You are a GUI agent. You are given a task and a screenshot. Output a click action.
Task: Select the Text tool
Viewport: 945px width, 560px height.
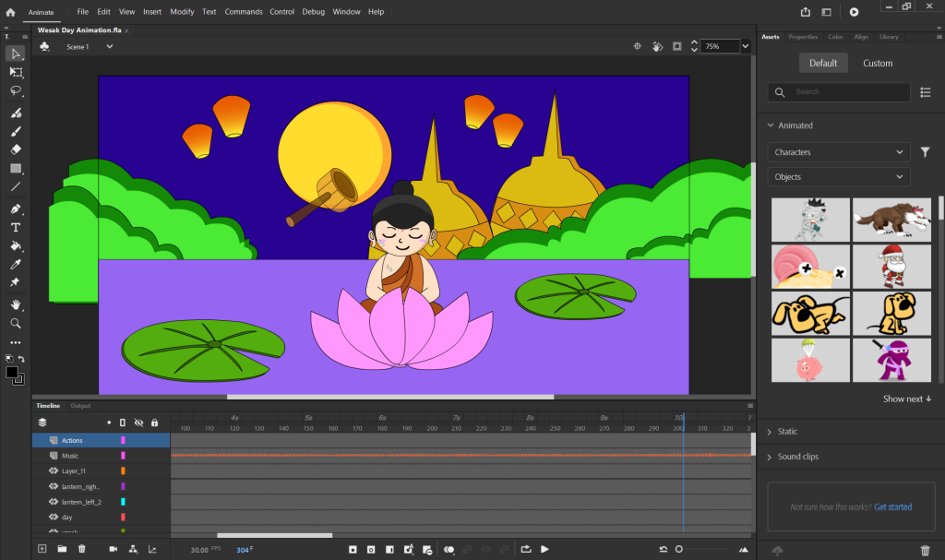16,227
